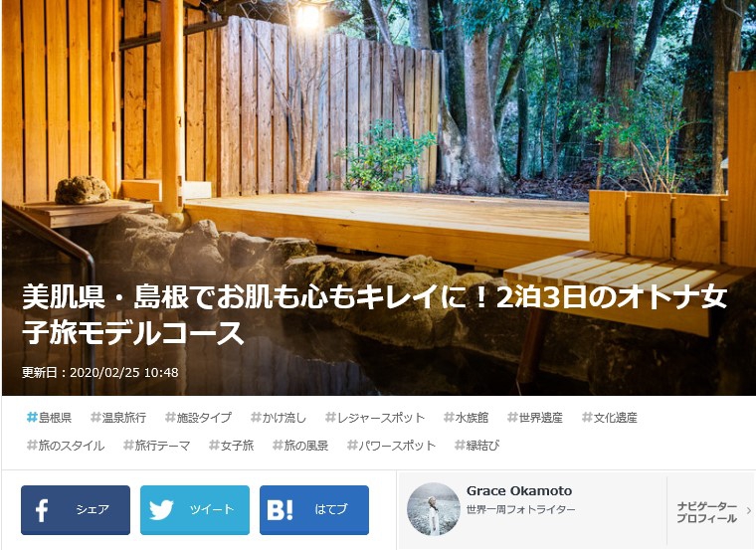Click the Twitter bird icon
This screenshot has width=756, height=550.
point(161,510)
